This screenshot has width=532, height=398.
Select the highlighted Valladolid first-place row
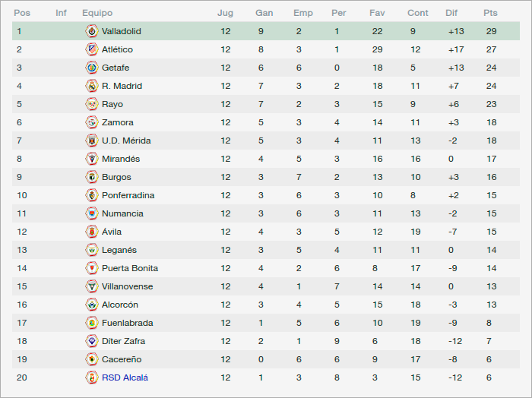[x=266, y=31]
